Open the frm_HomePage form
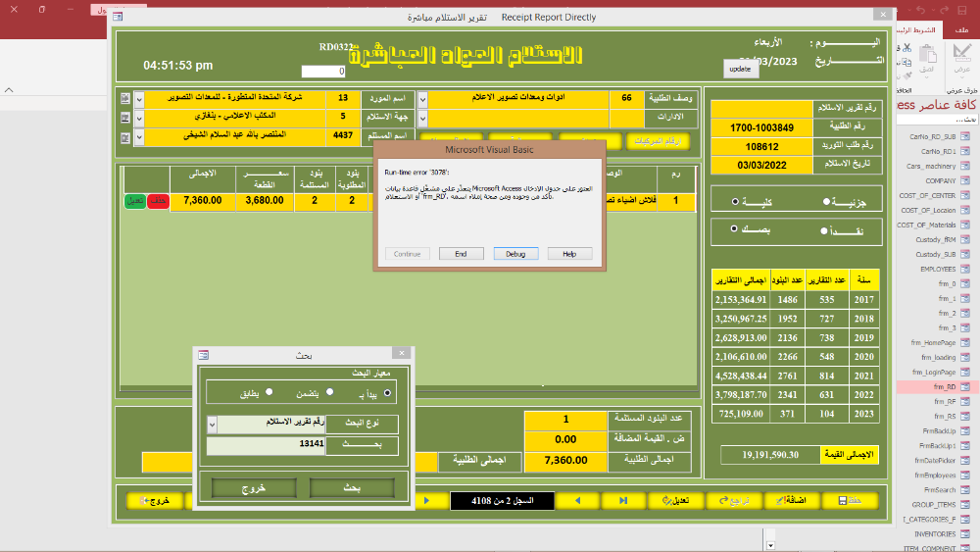Viewport: 980px width, 552px height. (939, 342)
